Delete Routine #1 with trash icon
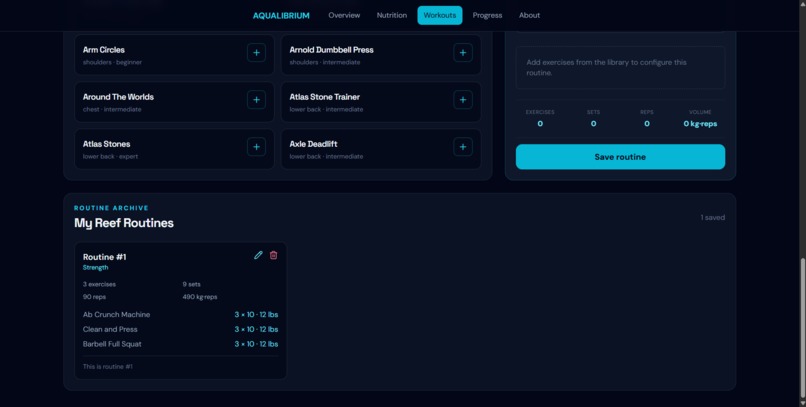This screenshot has height=407, width=806. click(x=273, y=255)
